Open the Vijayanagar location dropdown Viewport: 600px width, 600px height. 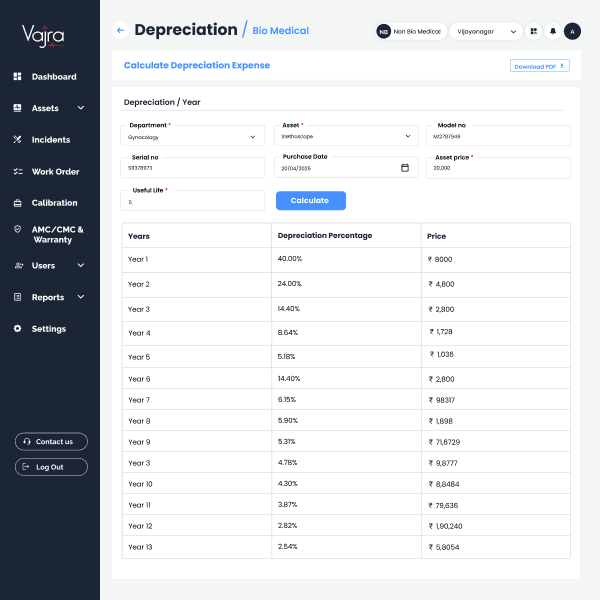(486, 32)
